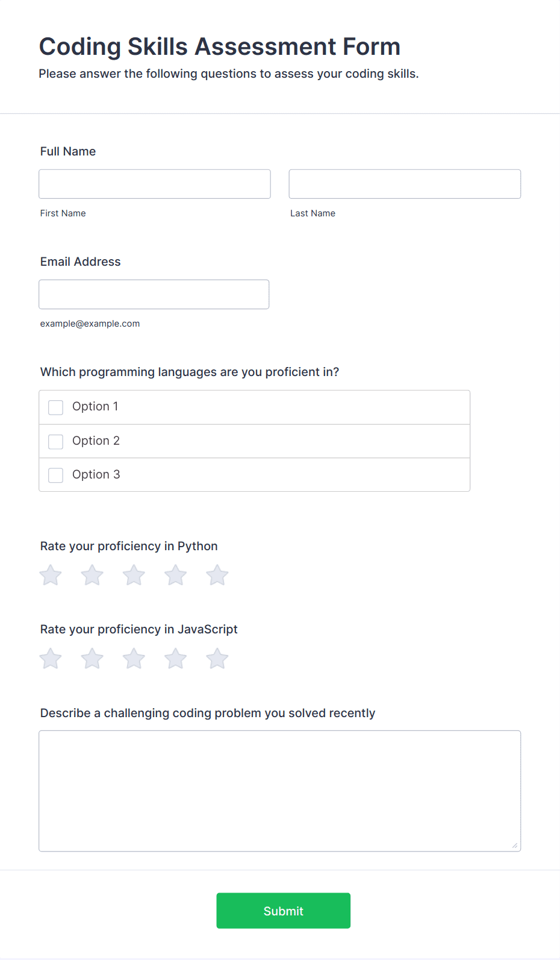Viewport: 560px width, 960px height.
Task: Set Python proficiency to five stars
Action: tap(217, 576)
